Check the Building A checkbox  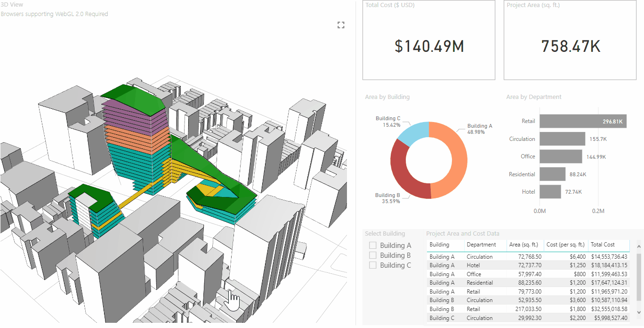(373, 246)
